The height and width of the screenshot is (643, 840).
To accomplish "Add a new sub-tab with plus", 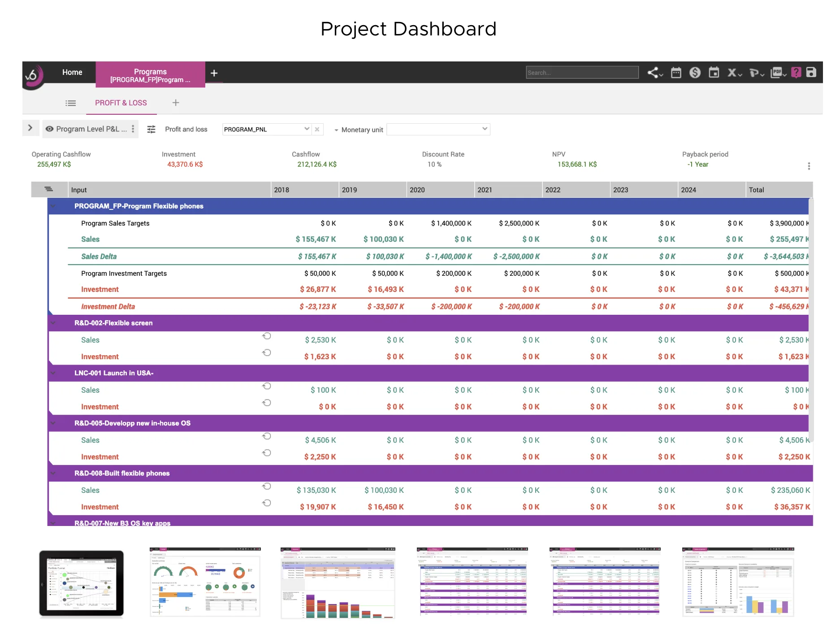I will [x=176, y=103].
